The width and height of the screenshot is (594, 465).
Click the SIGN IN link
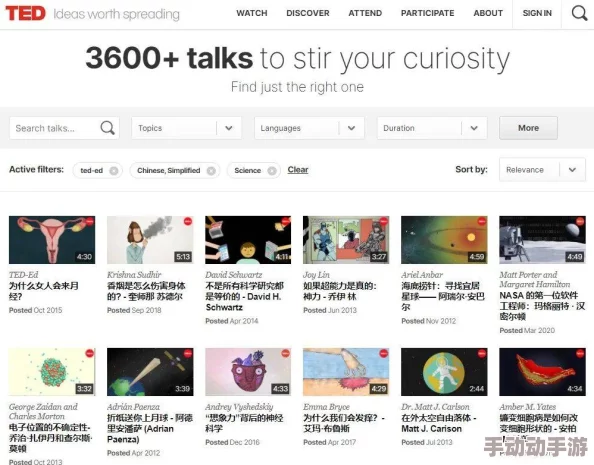(537, 13)
